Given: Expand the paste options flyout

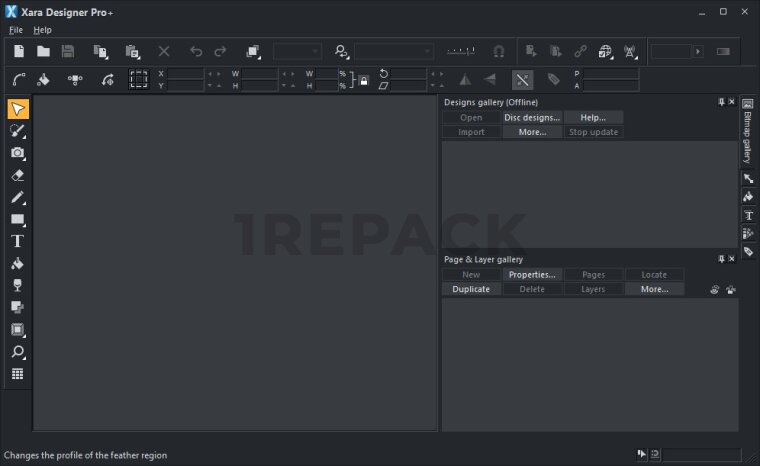Looking at the screenshot, I should 132,51.
